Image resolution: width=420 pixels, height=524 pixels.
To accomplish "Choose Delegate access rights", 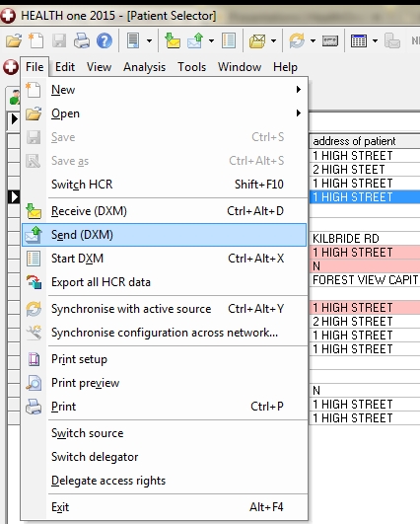I will click(x=164, y=481).
